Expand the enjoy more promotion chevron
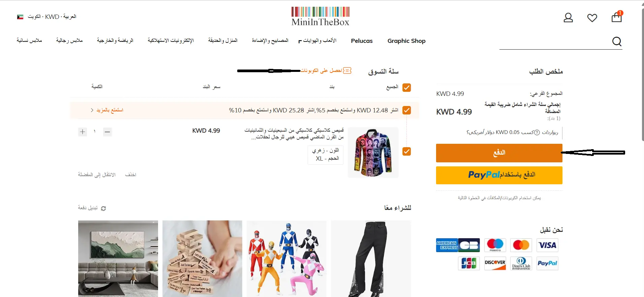The height and width of the screenshot is (297, 644). (92, 110)
